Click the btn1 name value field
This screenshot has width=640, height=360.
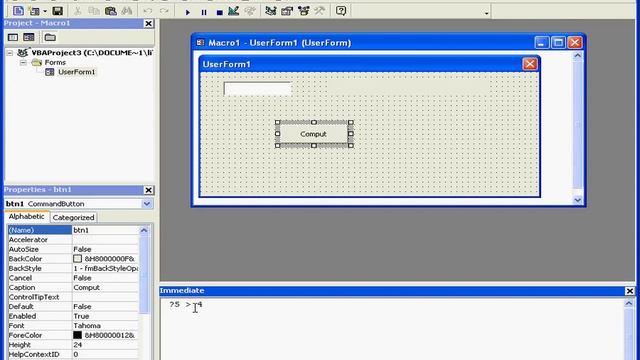click(x=105, y=230)
